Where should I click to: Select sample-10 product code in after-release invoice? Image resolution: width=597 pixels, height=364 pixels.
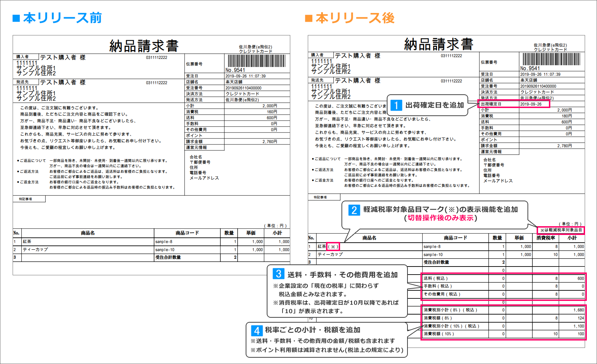click(x=433, y=255)
